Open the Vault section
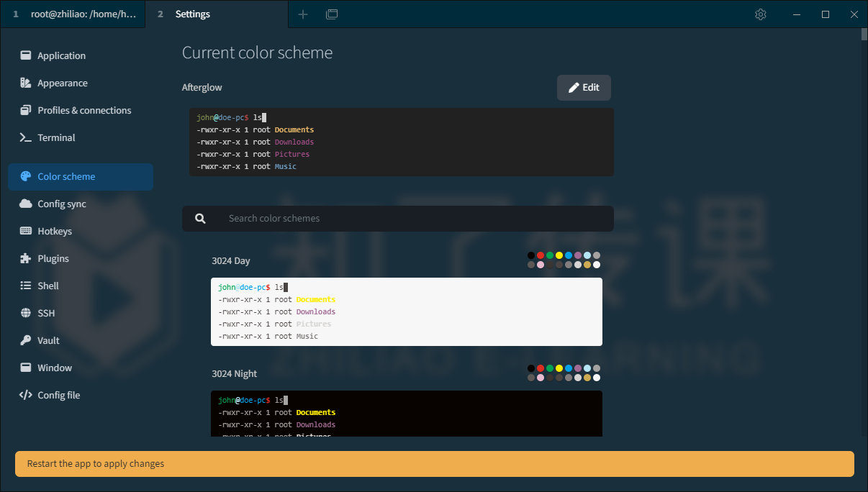 point(48,340)
